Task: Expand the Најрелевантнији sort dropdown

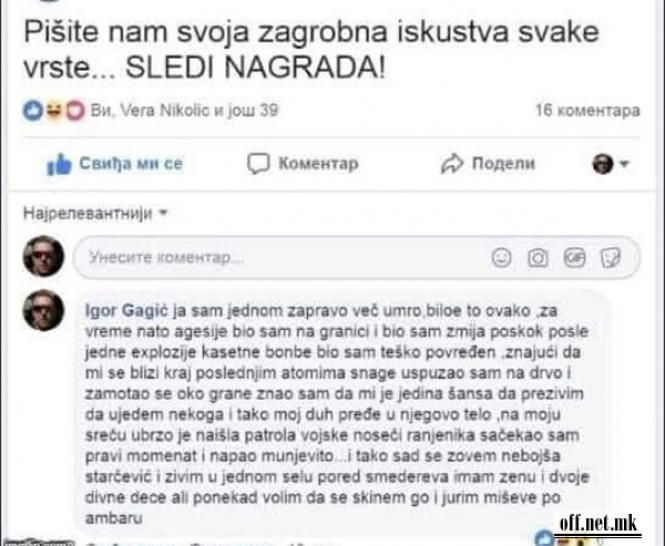Action: [95, 213]
